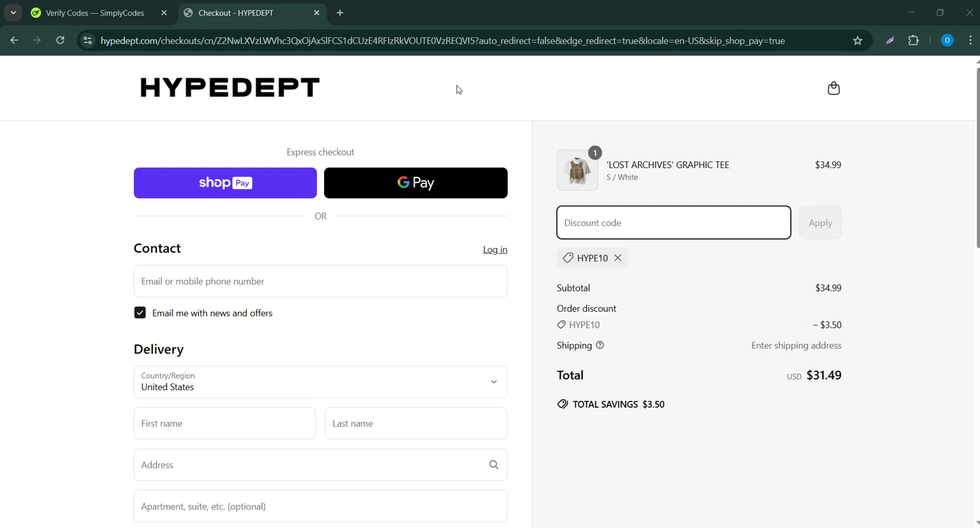Click the Contact section heading
The image size is (980, 528).
157,248
